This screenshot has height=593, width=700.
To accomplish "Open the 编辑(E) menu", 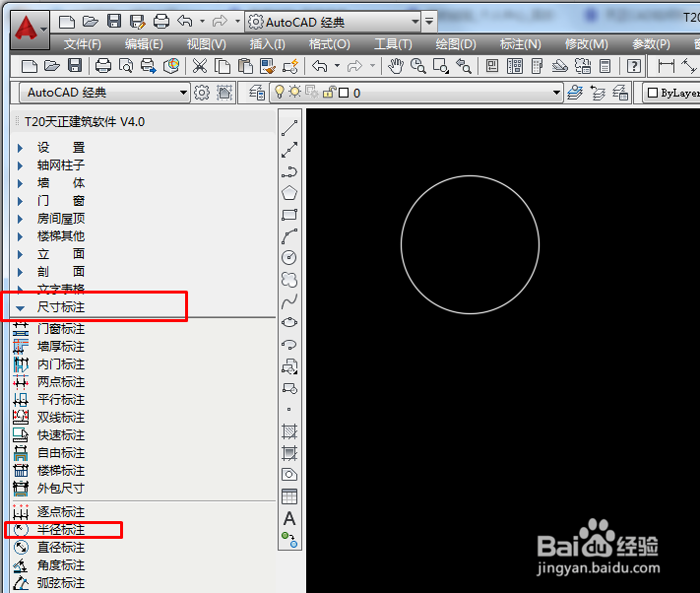I will (144, 44).
